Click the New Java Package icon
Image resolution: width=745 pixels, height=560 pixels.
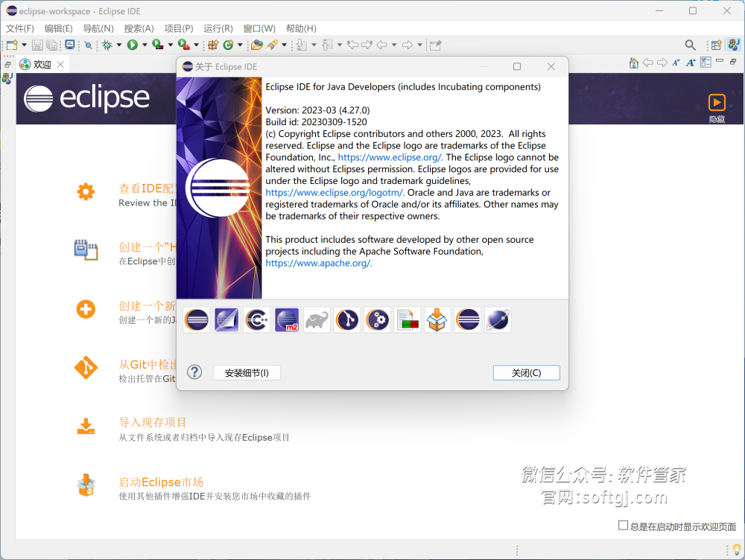[213, 45]
